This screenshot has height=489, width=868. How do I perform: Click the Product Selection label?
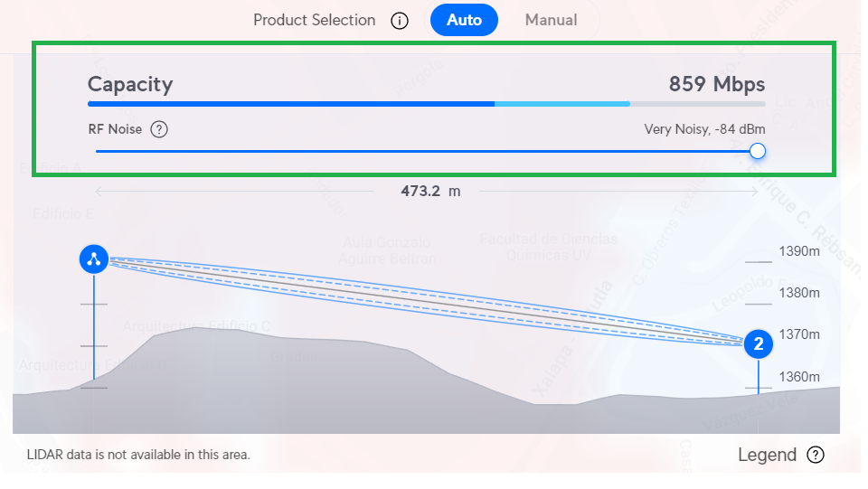[314, 20]
